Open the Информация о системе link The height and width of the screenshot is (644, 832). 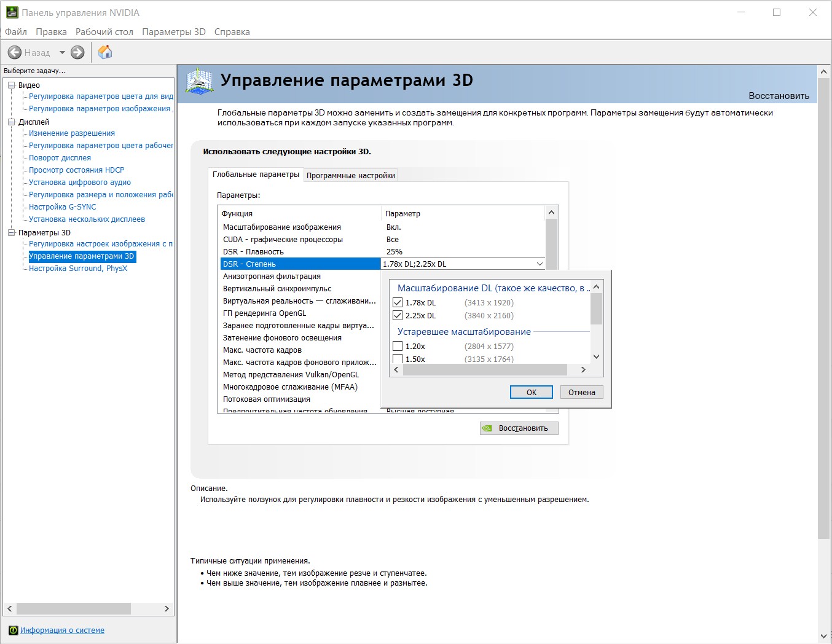[x=62, y=630]
